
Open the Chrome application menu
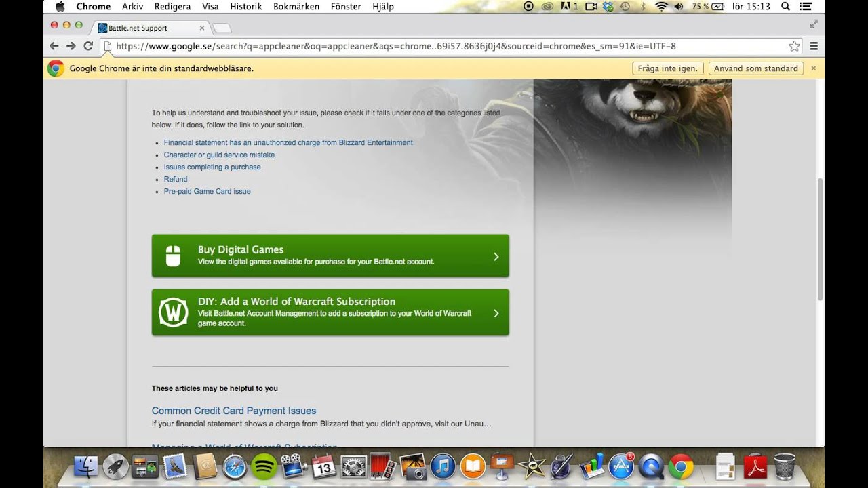pos(93,7)
